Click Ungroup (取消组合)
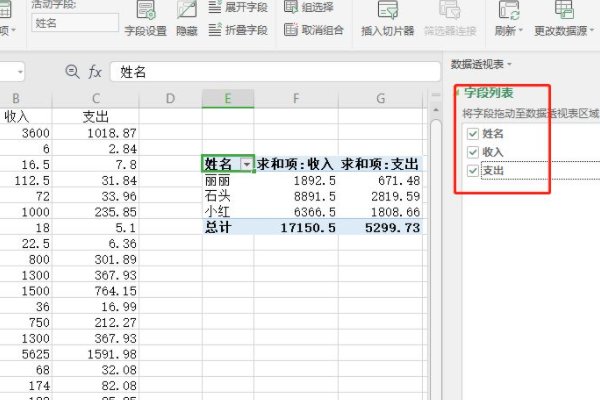The image size is (600, 400). coord(314,29)
